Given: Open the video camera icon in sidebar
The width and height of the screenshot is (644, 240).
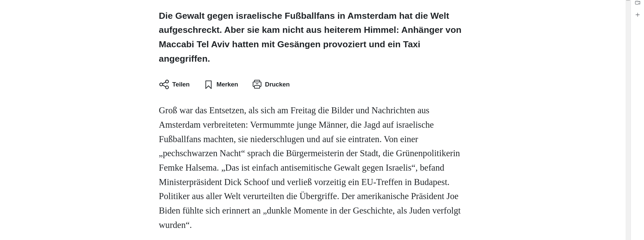Looking at the screenshot, I should [x=638, y=3].
